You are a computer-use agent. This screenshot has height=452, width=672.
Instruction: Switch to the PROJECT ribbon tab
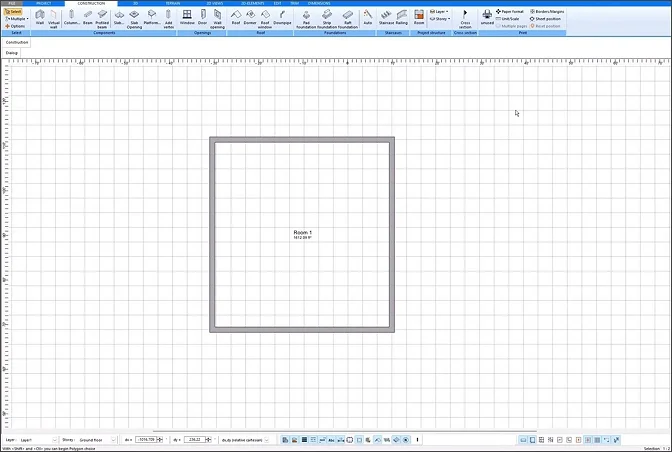click(44, 3)
